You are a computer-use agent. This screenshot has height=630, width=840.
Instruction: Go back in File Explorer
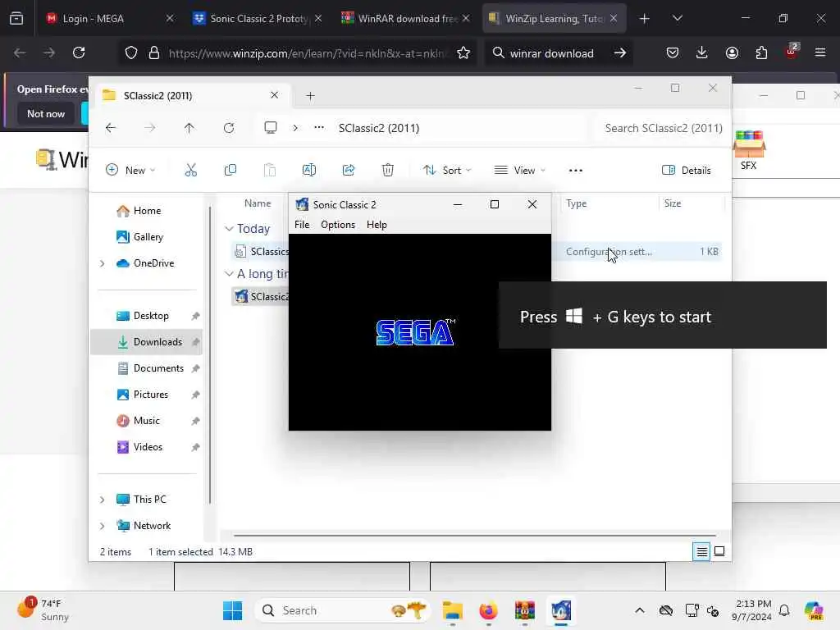pos(111,128)
